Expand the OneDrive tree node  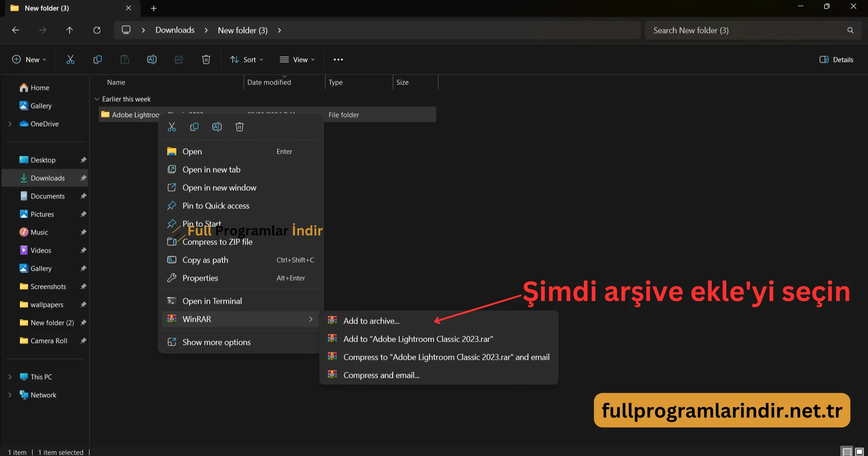10,124
